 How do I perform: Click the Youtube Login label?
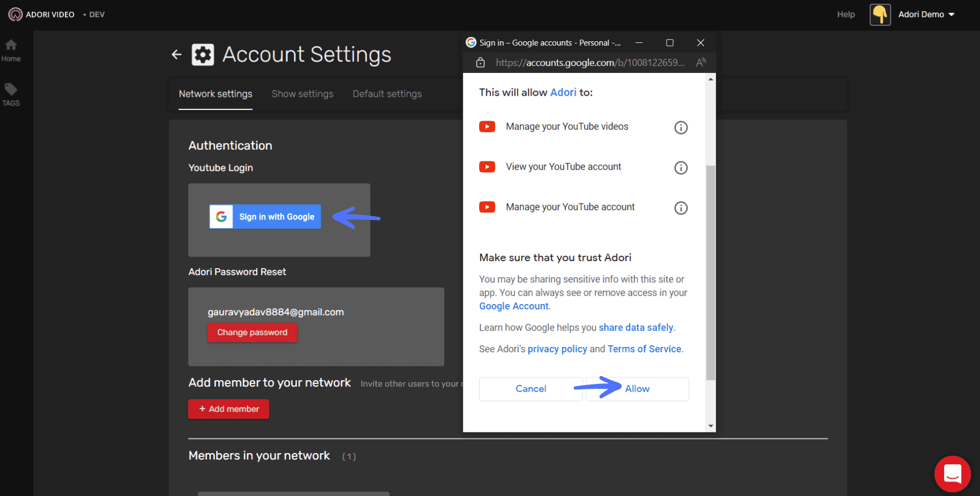(221, 168)
